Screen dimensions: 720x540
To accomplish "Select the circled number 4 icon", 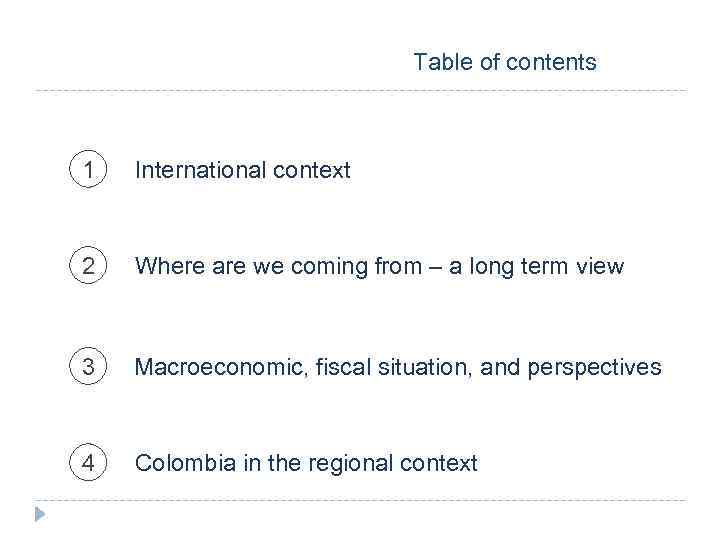I will (x=89, y=463).
